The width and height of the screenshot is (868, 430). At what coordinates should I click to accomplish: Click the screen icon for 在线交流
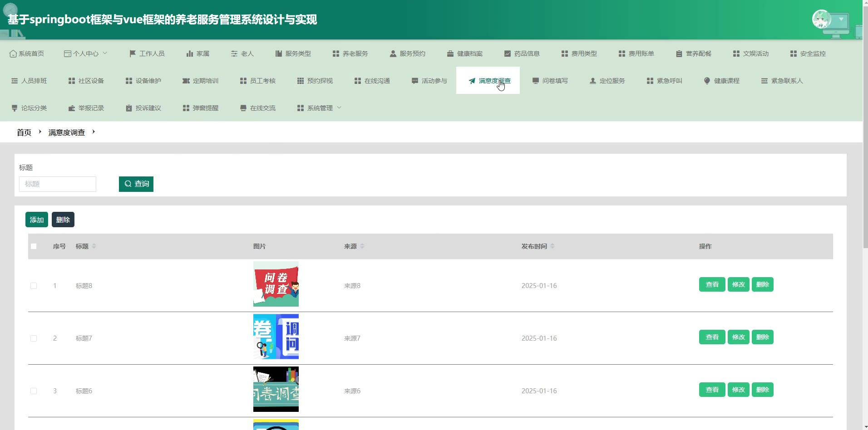click(243, 108)
